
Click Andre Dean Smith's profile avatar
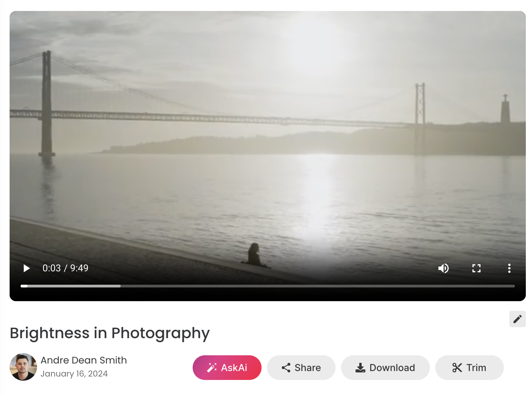pos(23,367)
